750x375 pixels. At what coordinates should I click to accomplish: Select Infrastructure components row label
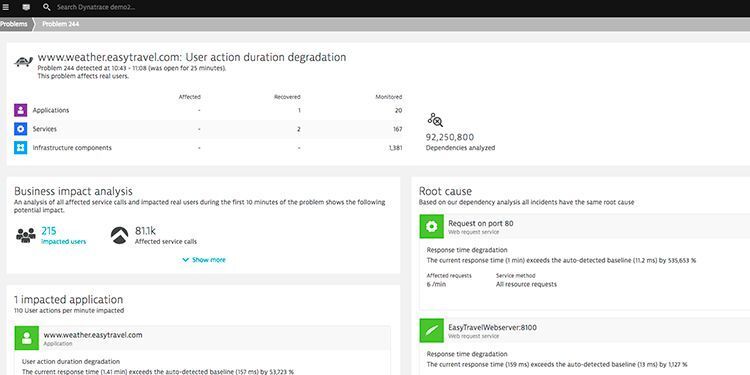click(x=72, y=148)
